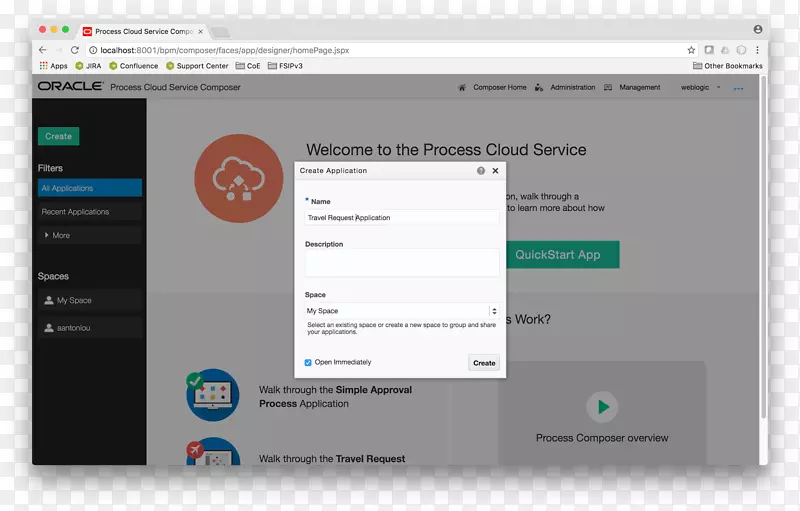Viewport: 800px width, 511px height.
Task: Click the Description text field
Action: (x=401, y=262)
